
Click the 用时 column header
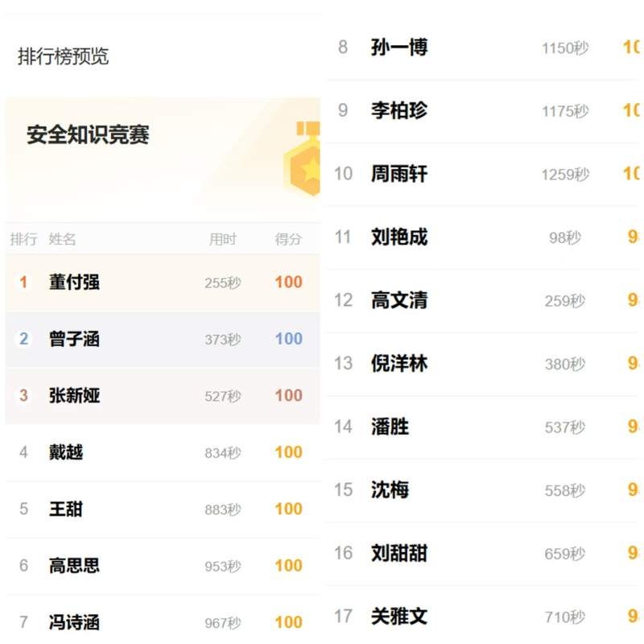pyautogui.click(x=222, y=239)
